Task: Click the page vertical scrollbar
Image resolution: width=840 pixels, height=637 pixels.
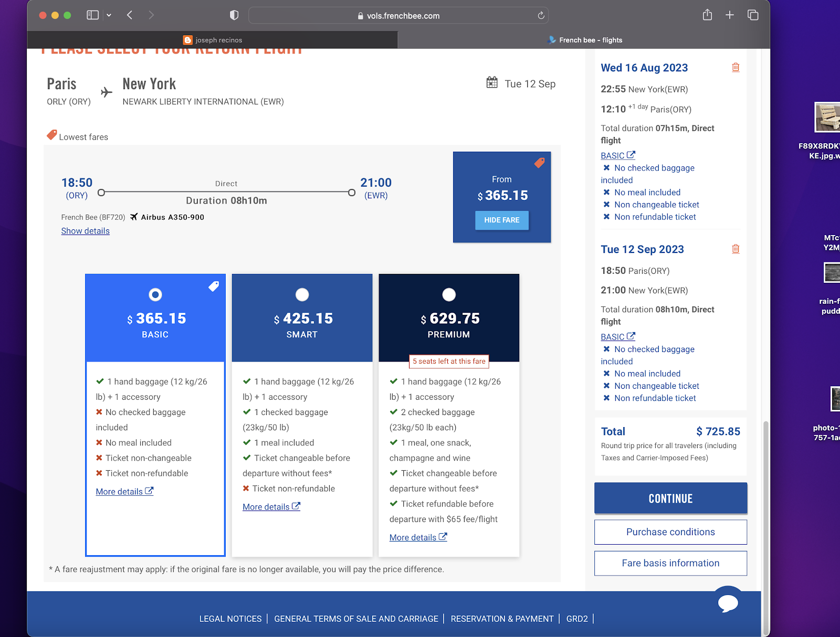Action: pos(765,527)
